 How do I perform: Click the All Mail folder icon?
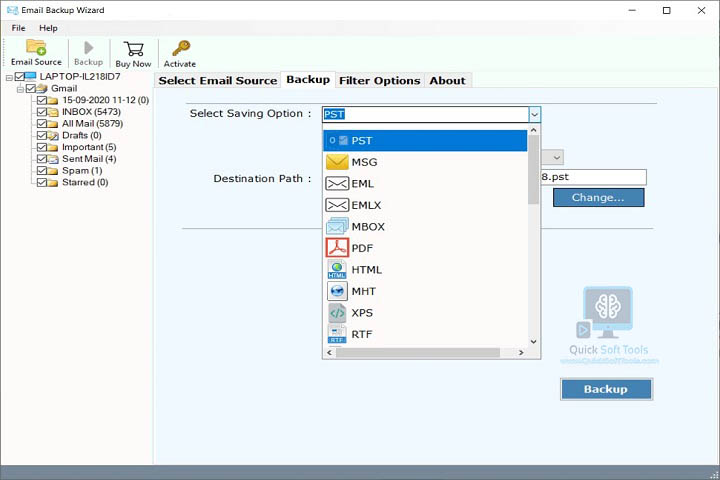click(x=52, y=124)
